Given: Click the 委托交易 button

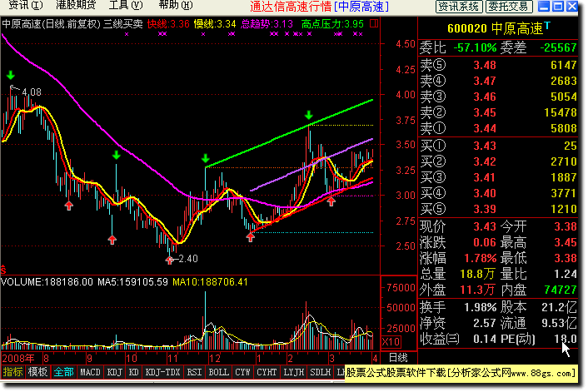Looking at the screenshot, I should 509,7.
